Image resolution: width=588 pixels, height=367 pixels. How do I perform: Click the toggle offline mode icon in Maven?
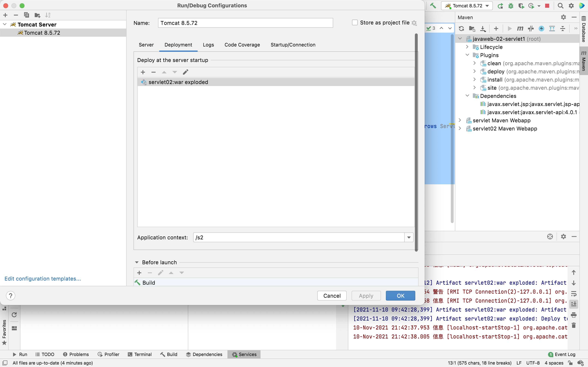[x=531, y=29]
